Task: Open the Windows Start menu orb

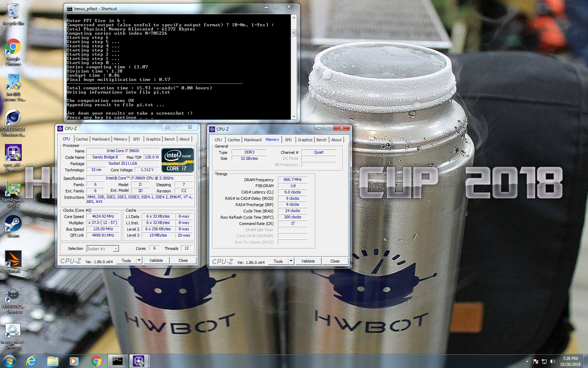Action: point(9,361)
